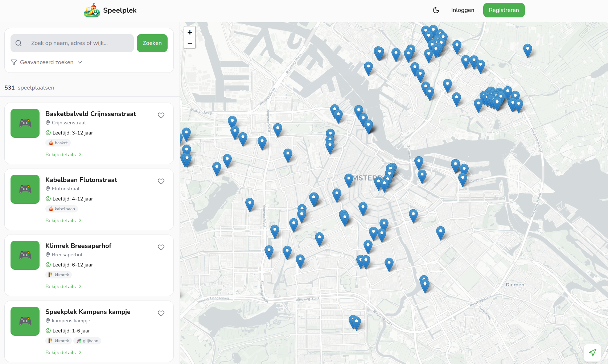Click the age clock icon for Speekplek Kampens kampje
This screenshot has height=364, width=608.
tap(48, 331)
